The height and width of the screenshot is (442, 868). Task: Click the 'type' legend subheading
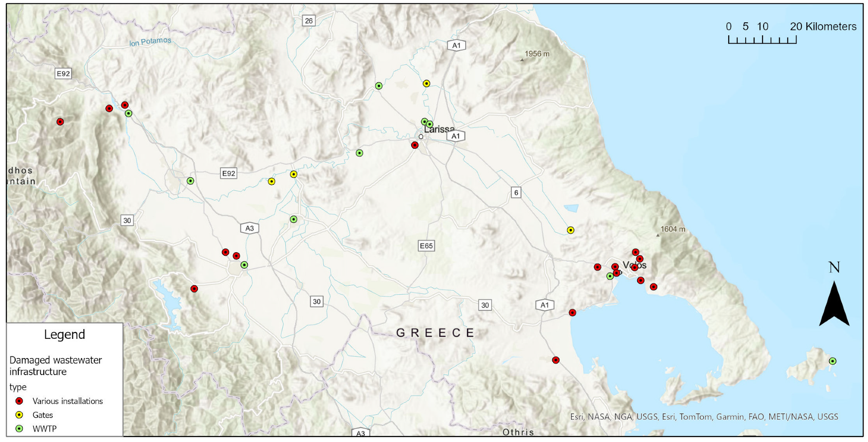tap(18, 387)
